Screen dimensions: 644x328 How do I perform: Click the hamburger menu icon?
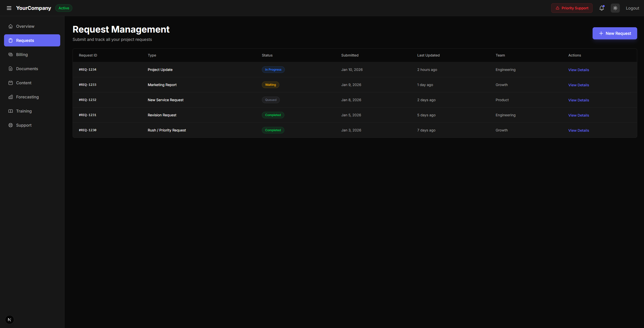coord(9,8)
